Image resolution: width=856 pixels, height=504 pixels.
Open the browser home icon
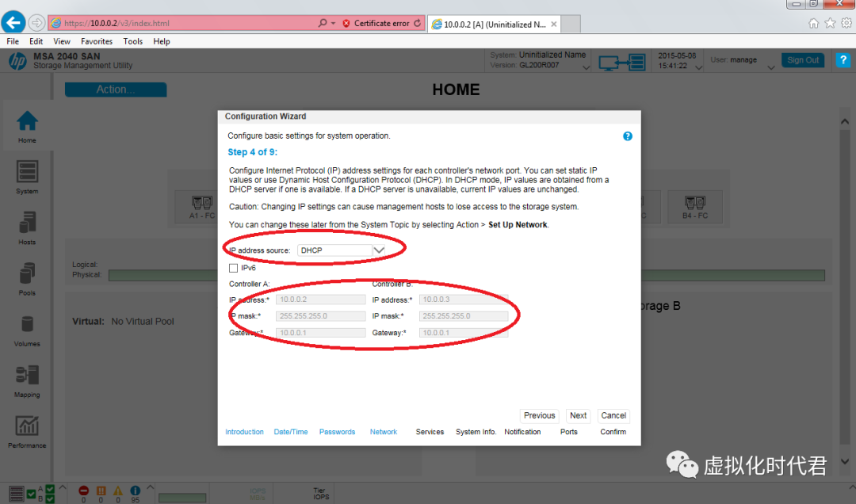pos(813,23)
